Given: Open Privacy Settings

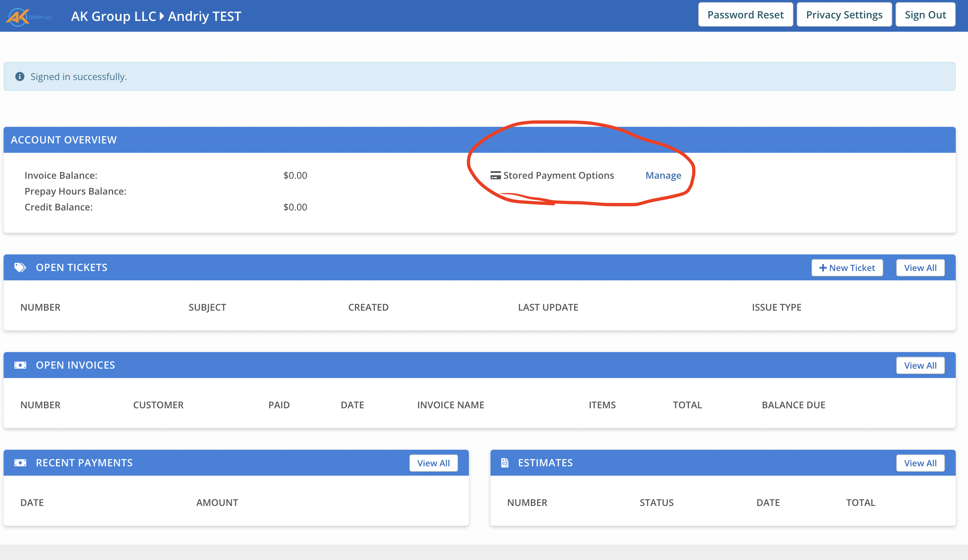Looking at the screenshot, I should pos(844,15).
